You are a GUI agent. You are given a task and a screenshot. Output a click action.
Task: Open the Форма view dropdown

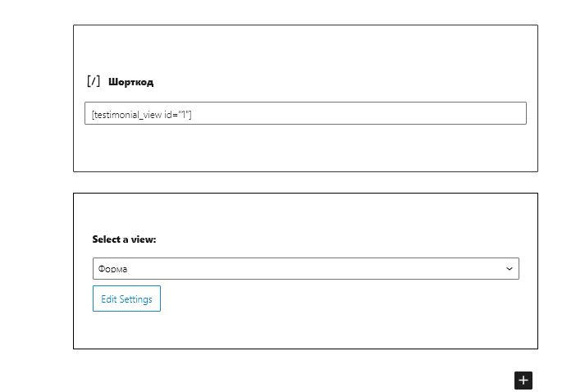pyautogui.click(x=305, y=268)
